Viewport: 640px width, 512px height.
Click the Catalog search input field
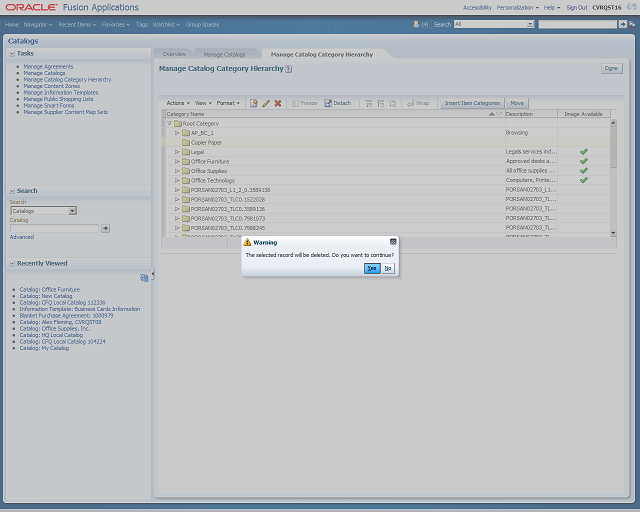pyautogui.click(x=55, y=228)
